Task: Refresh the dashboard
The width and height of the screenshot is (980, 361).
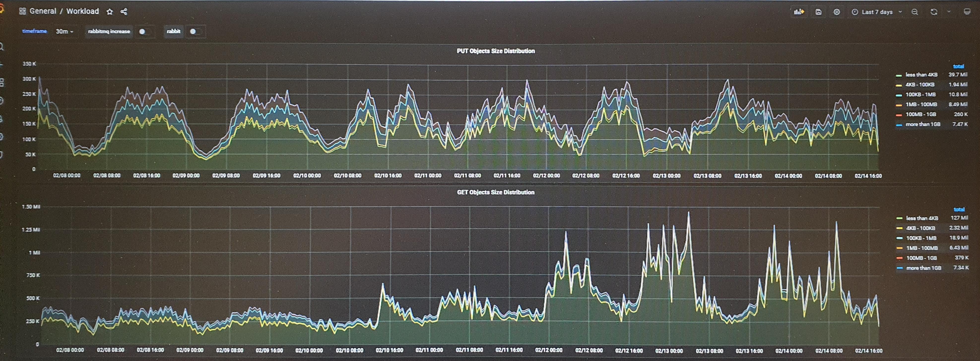Action: click(x=934, y=12)
